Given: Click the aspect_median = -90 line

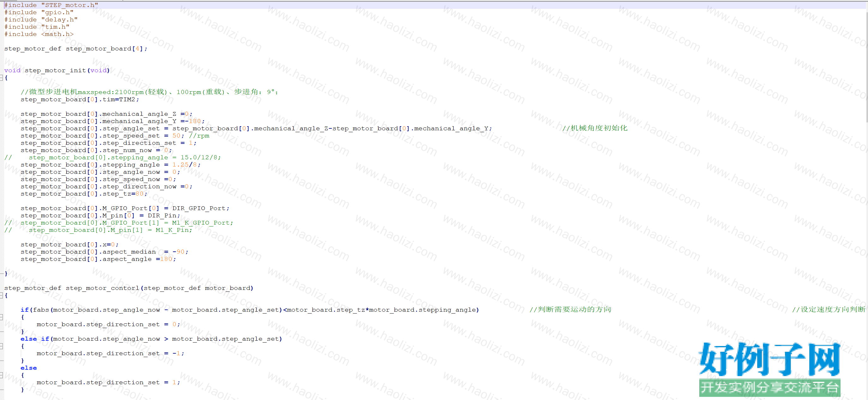Looking at the screenshot, I should [104, 252].
